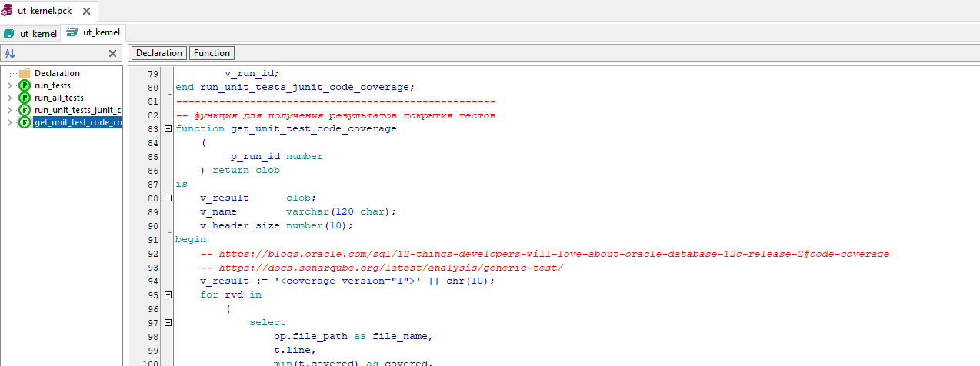The height and width of the screenshot is (366, 980).
Task: Click the run_tests procedure icon
Action: [x=25, y=85]
